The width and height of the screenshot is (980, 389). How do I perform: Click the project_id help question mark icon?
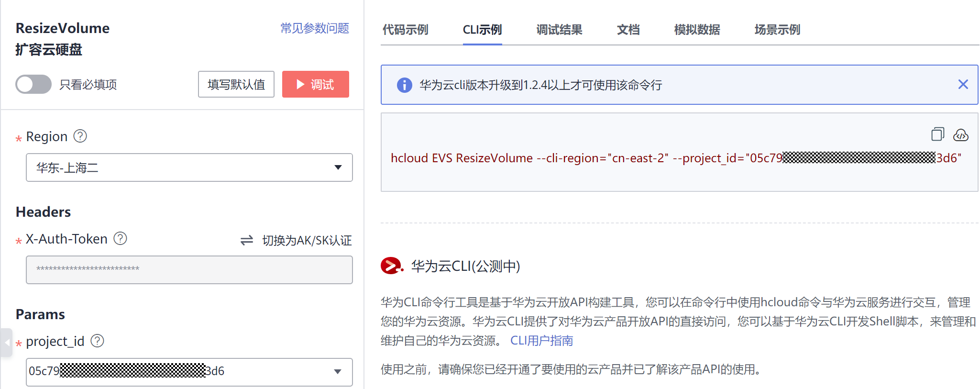pyautogui.click(x=97, y=341)
